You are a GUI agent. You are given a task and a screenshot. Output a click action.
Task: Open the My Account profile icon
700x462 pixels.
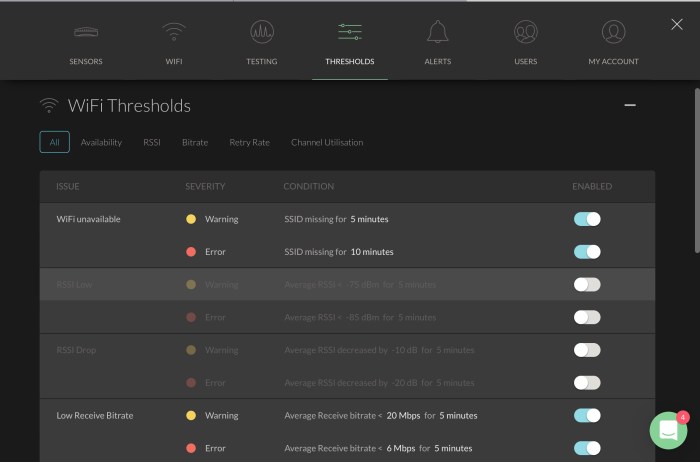[613, 33]
